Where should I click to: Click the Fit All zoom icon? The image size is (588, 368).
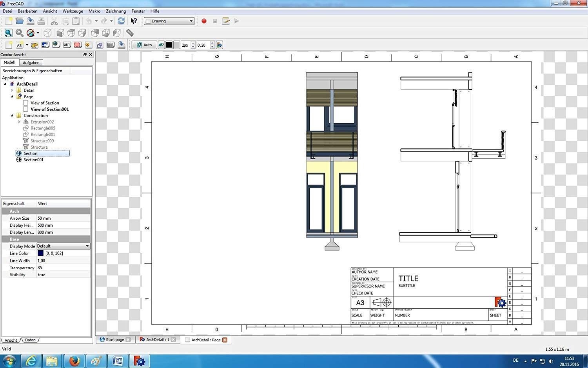[x=8, y=33]
